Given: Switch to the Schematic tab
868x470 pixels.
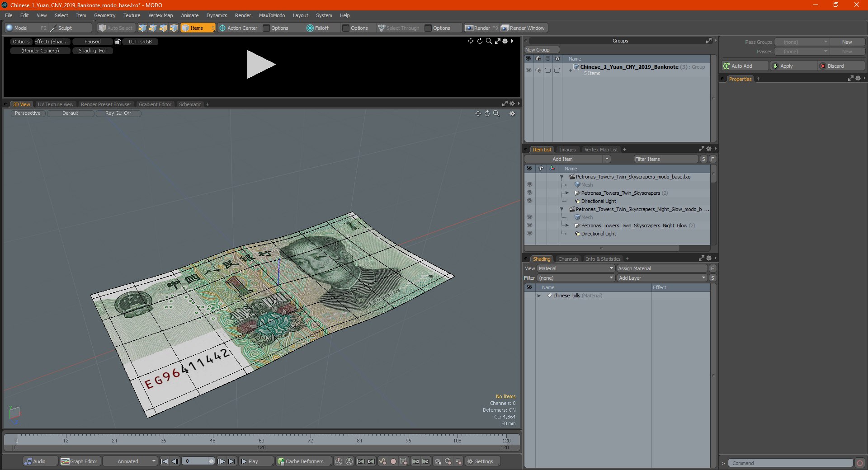Looking at the screenshot, I should (x=190, y=104).
